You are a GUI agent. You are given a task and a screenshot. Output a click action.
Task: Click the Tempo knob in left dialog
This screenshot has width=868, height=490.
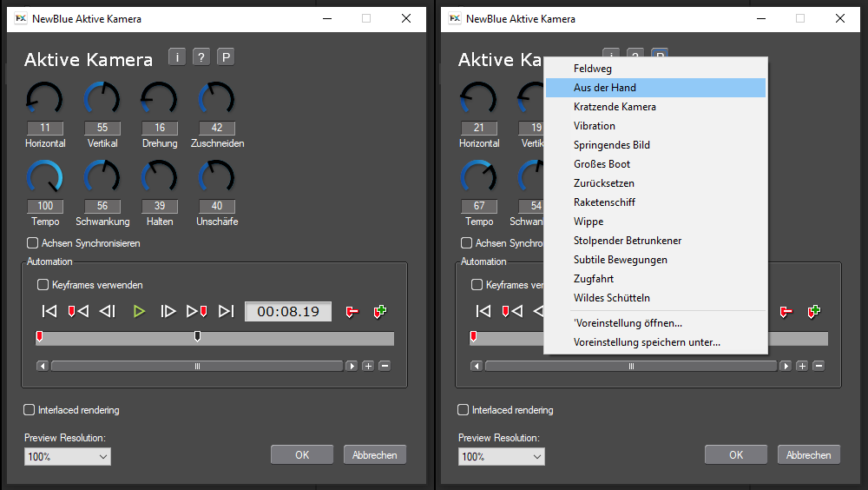coord(45,179)
